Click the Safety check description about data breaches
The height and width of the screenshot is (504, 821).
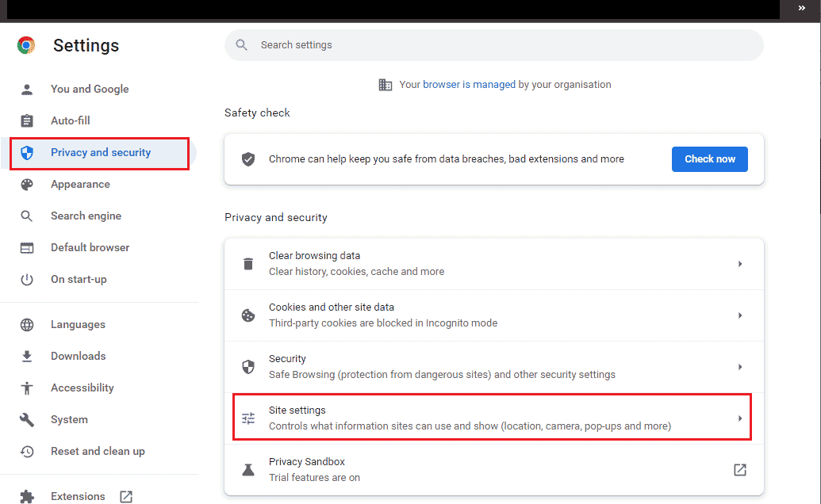click(x=446, y=159)
